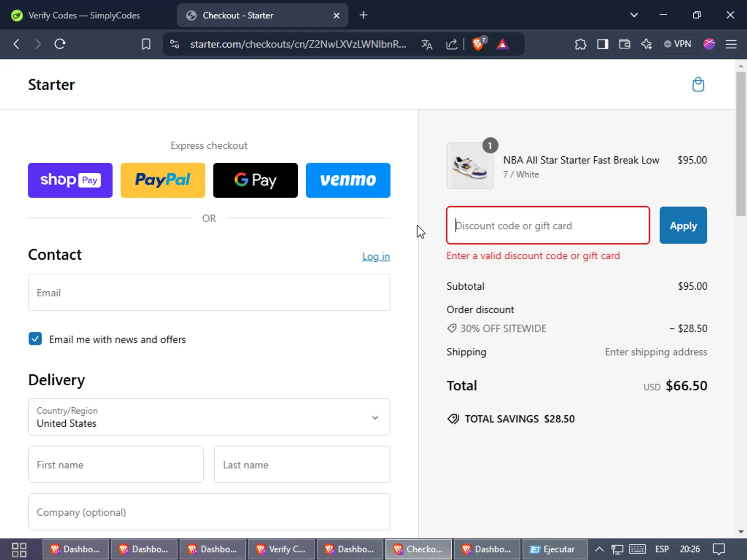Open the browser main menu

click(731, 44)
